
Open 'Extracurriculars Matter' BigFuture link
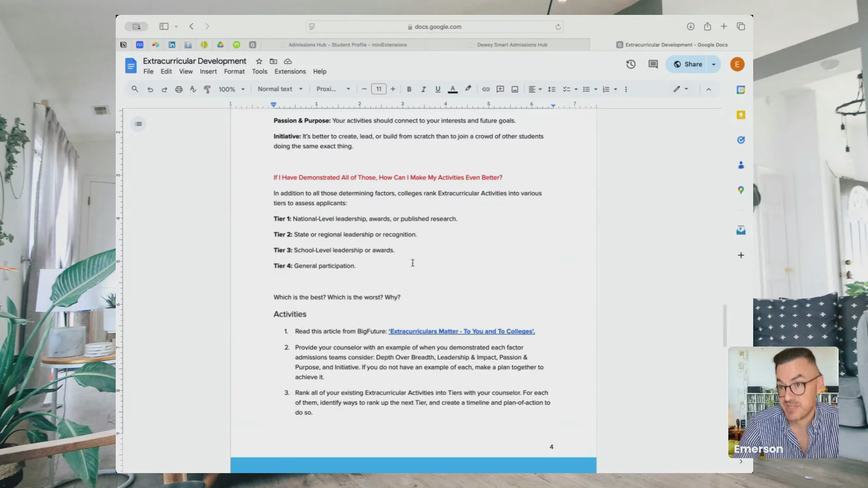click(462, 331)
